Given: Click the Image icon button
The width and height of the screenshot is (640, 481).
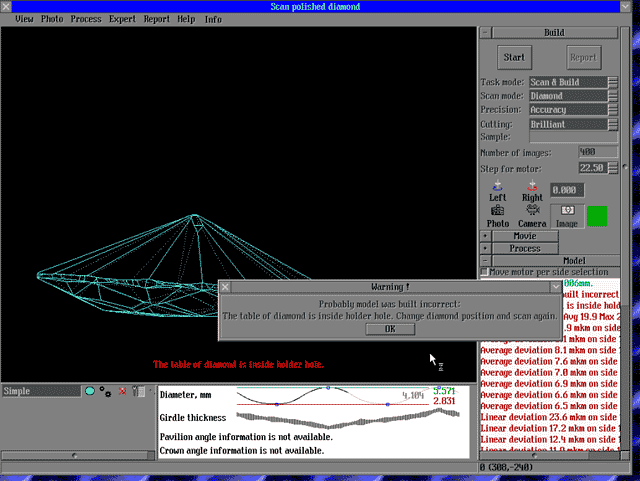Looking at the screenshot, I should click(x=567, y=212).
